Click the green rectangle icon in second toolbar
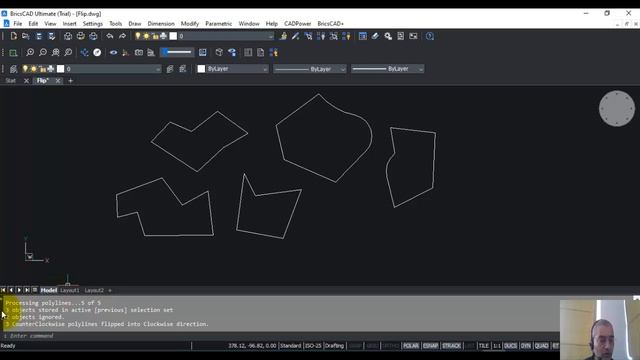Image resolution: width=640 pixels, height=360 pixels. tap(13, 52)
